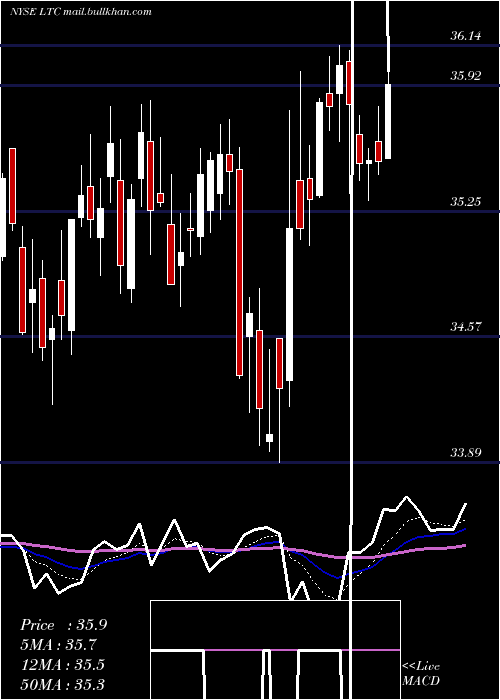Click the '<<Live MACD' label
Image resolution: width=500 pixels, height=700 pixels.
tap(421, 674)
